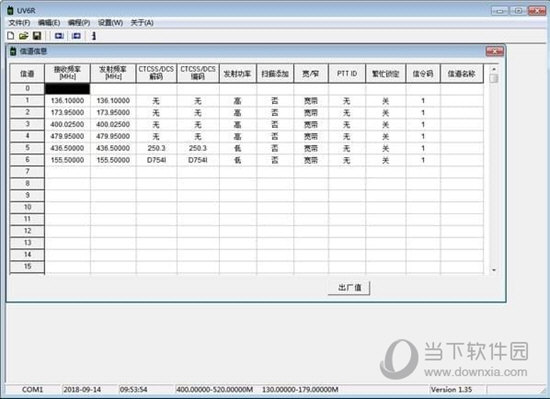Click the signal code 1 cell in channel 6
This screenshot has height=399, width=550.
click(423, 160)
